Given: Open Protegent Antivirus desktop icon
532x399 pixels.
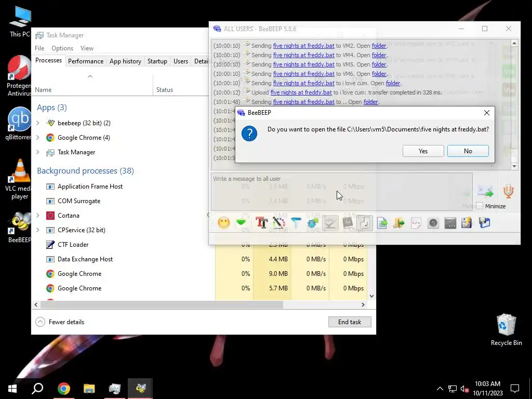Looking at the screenshot, I should (19, 76).
